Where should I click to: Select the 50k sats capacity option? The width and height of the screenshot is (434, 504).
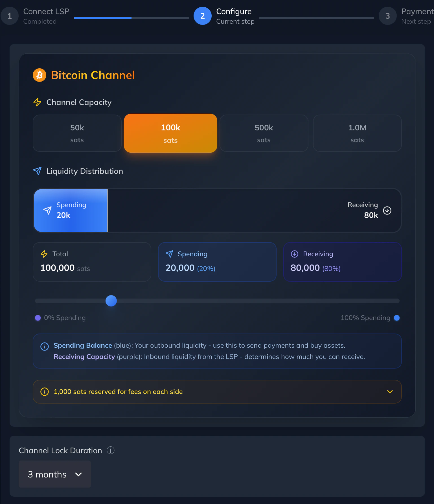[77, 133]
